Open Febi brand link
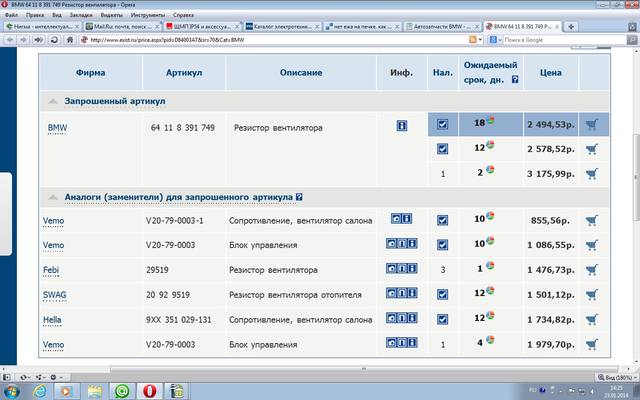 [x=51, y=270]
